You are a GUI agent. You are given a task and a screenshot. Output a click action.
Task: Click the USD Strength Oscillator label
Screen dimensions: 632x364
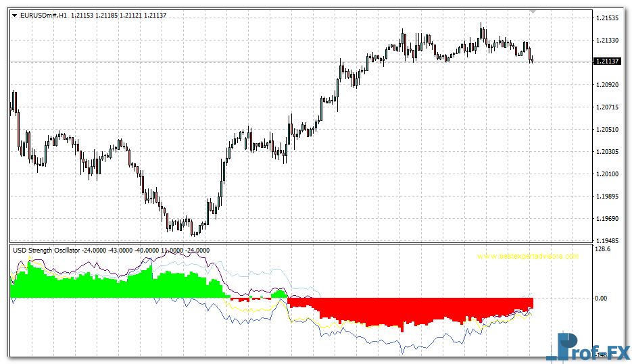[46, 250]
